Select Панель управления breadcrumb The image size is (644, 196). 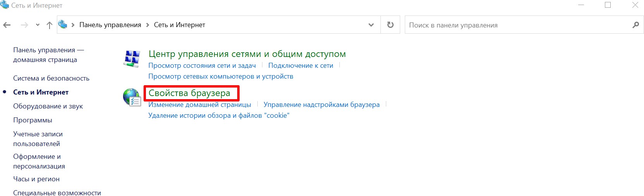pos(110,25)
